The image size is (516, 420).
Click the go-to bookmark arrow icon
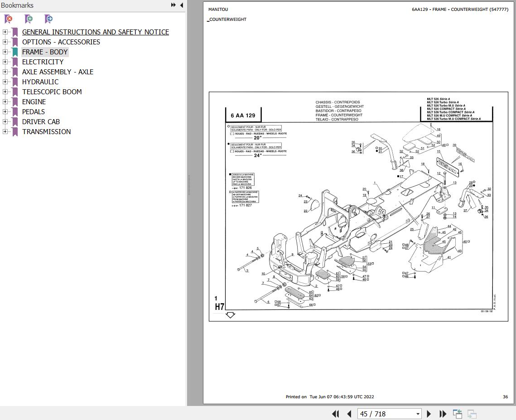point(48,19)
